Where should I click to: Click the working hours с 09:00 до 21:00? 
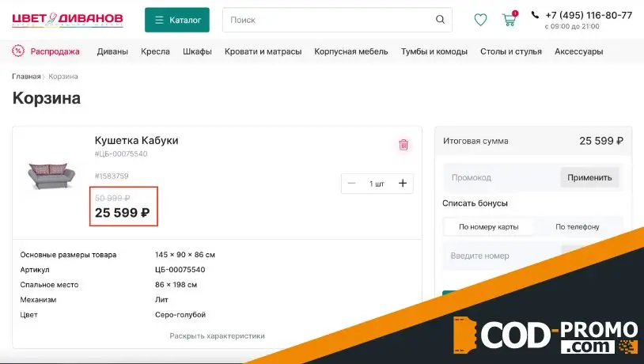(x=572, y=26)
